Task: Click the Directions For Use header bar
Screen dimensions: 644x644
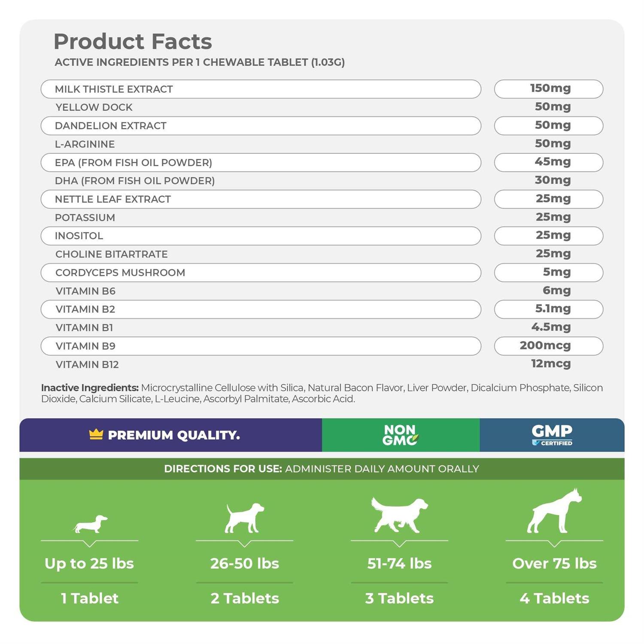Action: [322, 469]
